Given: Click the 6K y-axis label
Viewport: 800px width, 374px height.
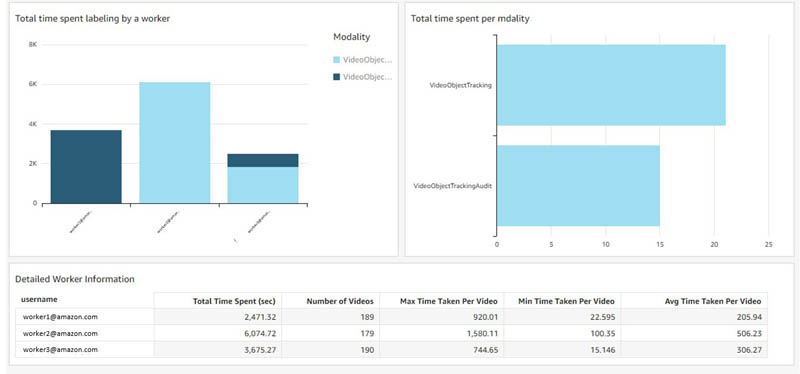Looking at the screenshot, I should (33, 84).
